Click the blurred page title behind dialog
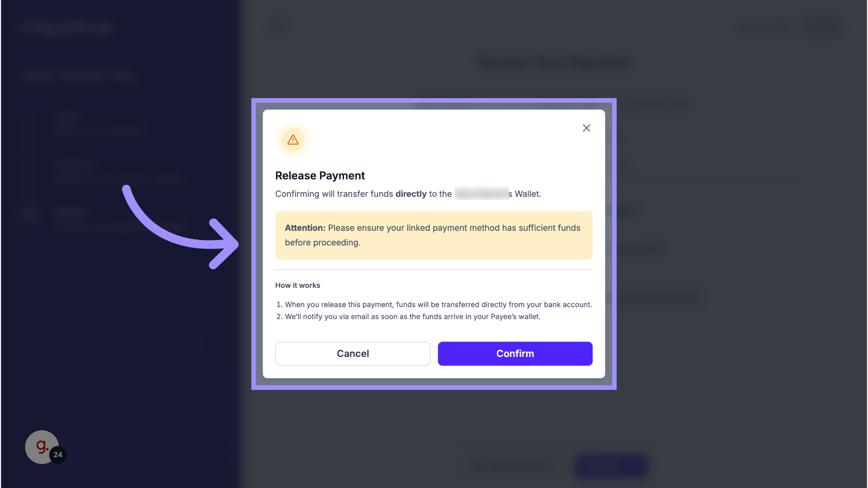 pos(554,62)
